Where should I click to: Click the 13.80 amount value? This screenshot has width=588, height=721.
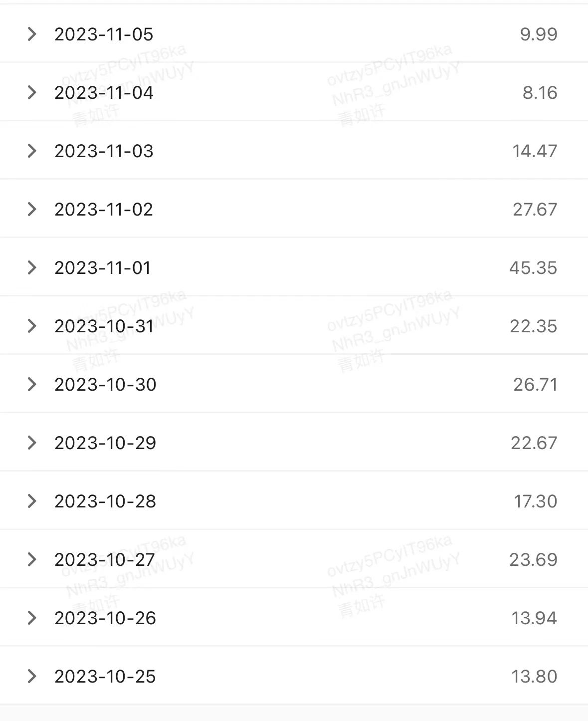[x=534, y=677]
